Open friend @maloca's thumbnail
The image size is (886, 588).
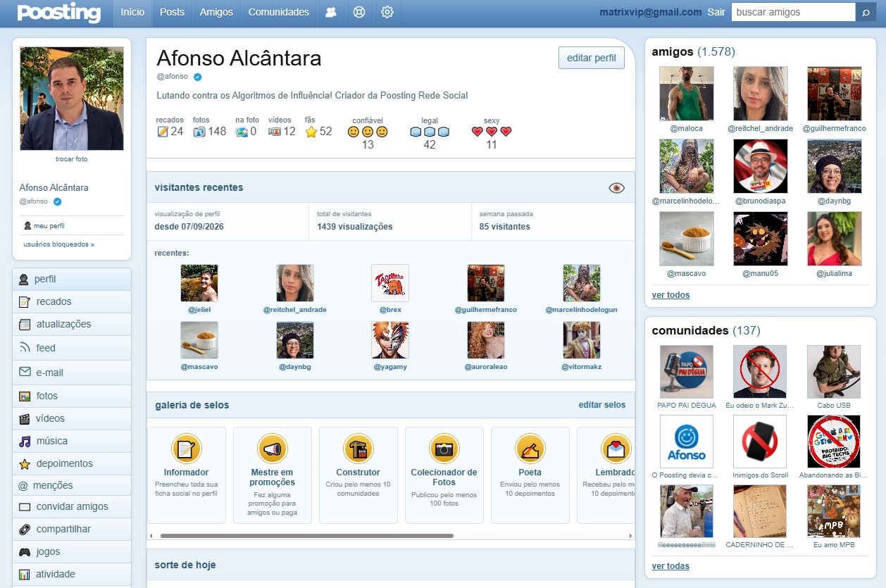[x=687, y=94]
